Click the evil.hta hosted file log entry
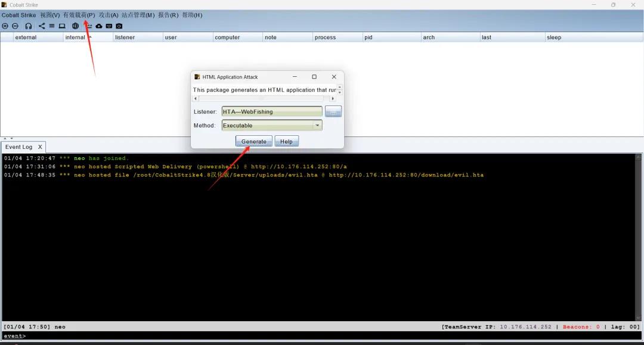Screen dimensions: 644x345 (x=244, y=175)
